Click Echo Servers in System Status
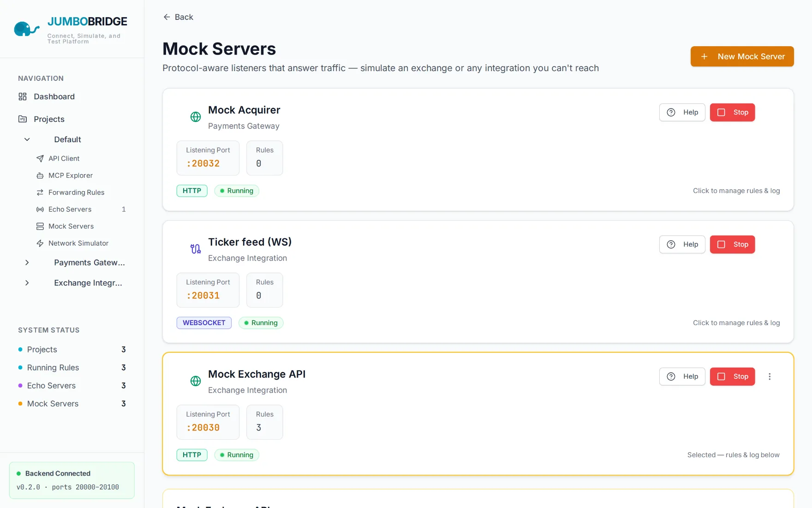The width and height of the screenshot is (812, 508). [72, 386]
